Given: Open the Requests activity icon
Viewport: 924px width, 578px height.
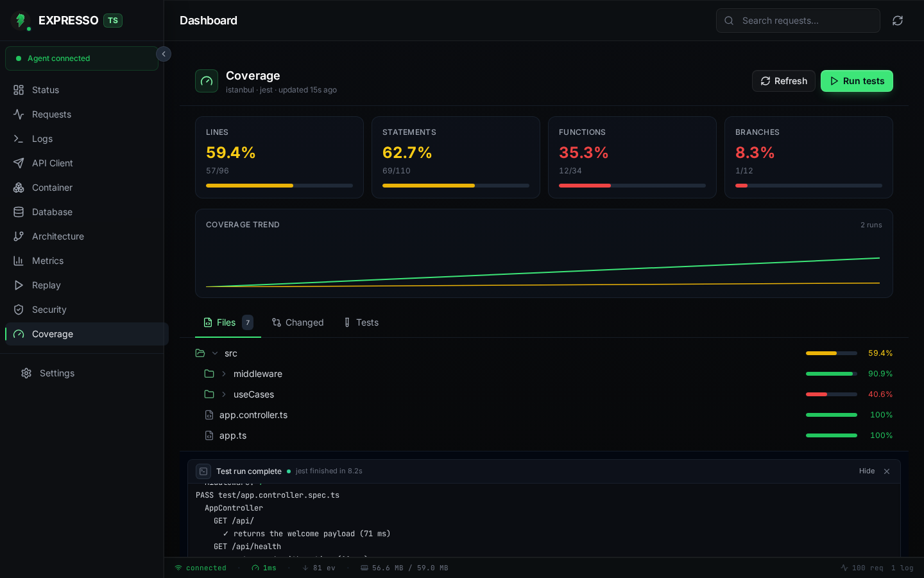Looking at the screenshot, I should (x=19, y=114).
